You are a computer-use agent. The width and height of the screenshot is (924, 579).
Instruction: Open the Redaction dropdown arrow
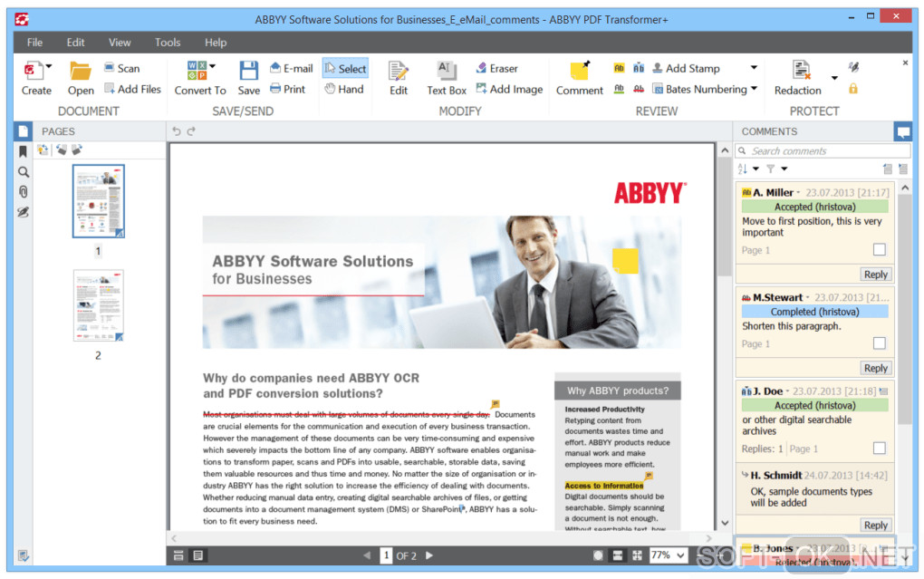pos(834,78)
